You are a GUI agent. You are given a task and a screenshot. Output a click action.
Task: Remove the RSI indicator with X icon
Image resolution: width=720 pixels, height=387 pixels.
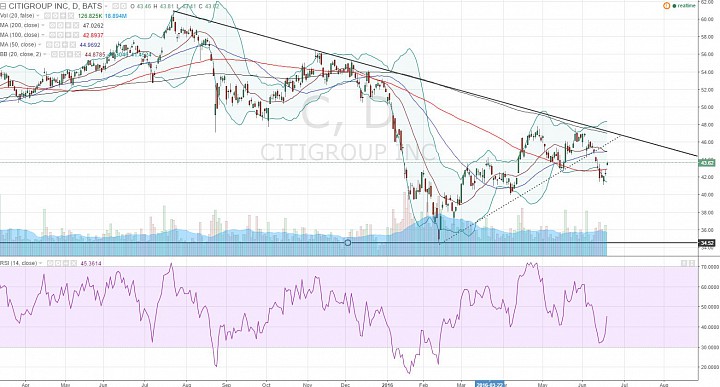tap(73, 263)
